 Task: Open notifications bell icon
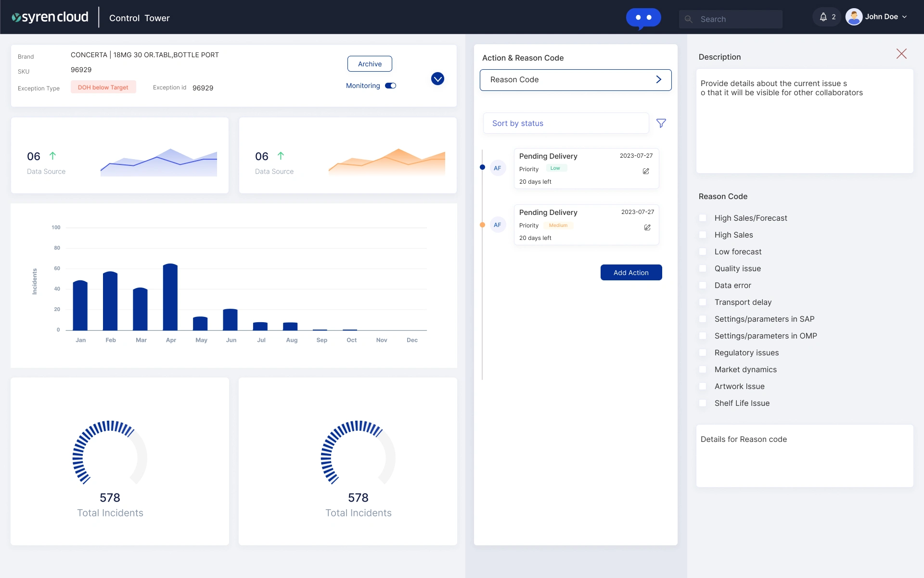coord(823,17)
